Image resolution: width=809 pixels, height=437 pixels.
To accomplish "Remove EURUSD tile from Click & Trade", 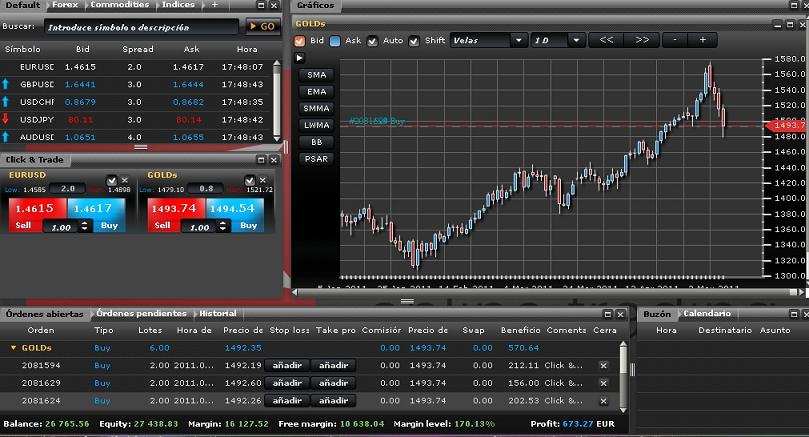I will click(124, 181).
